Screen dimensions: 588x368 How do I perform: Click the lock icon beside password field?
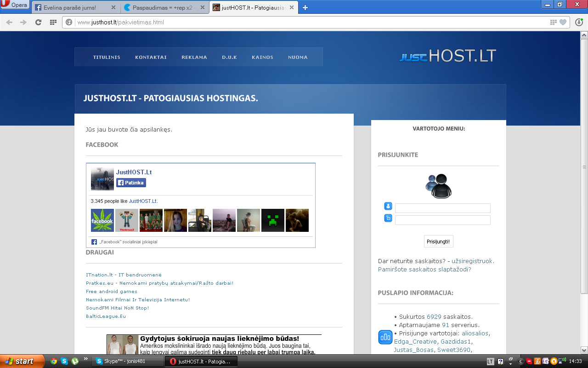388,218
